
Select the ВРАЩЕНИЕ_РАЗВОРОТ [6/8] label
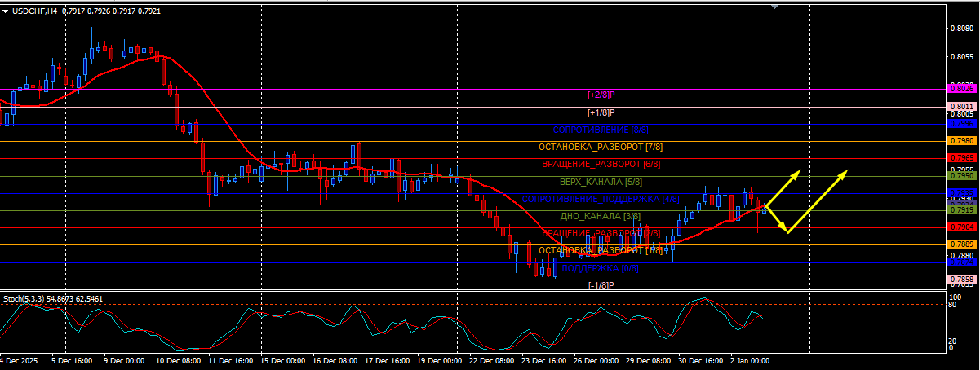(601, 165)
